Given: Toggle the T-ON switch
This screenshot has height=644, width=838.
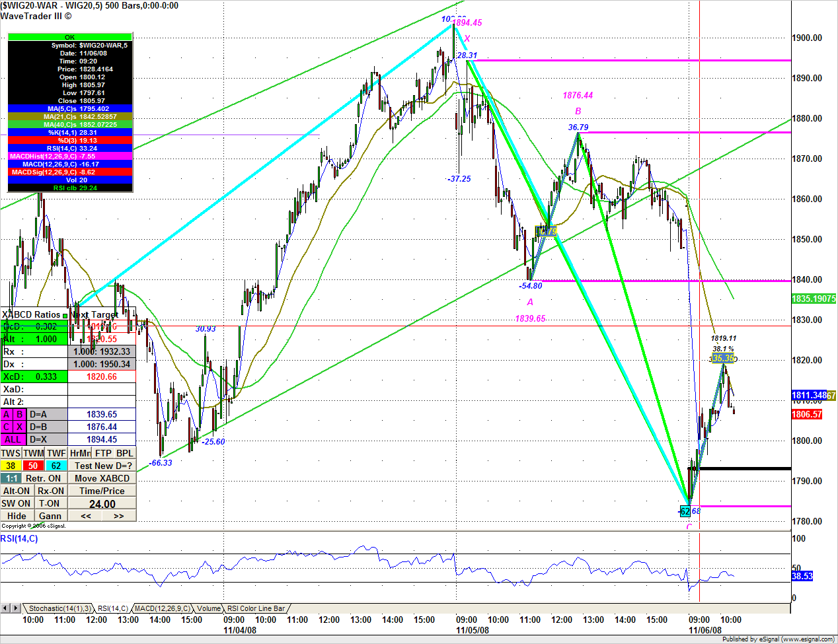Looking at the screenshot, I should click(x=51, y=503).
